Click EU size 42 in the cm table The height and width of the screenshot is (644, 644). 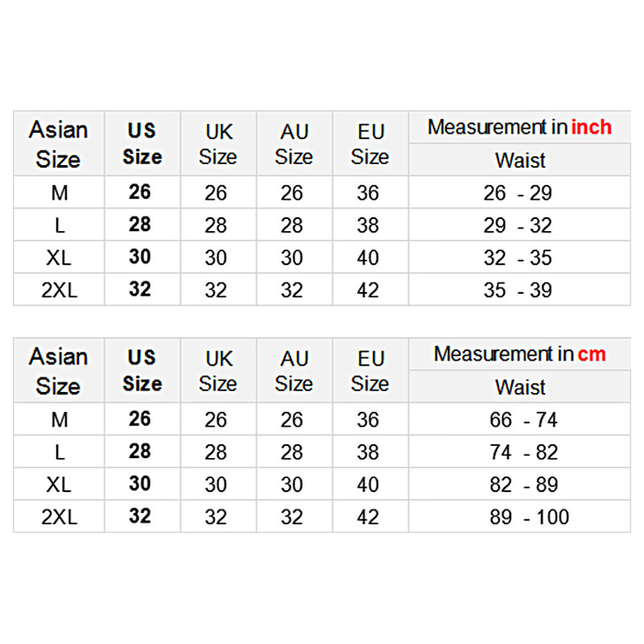(368, 517)
